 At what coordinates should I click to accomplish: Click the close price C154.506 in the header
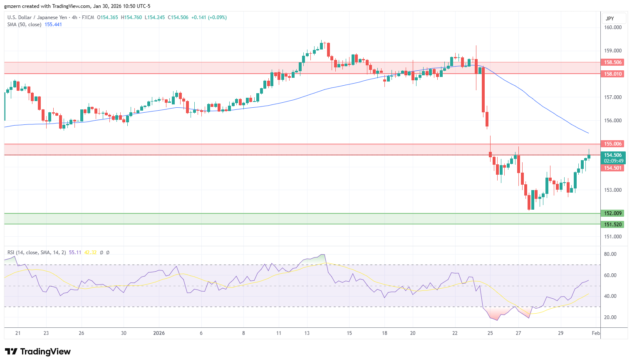point(178,17)
